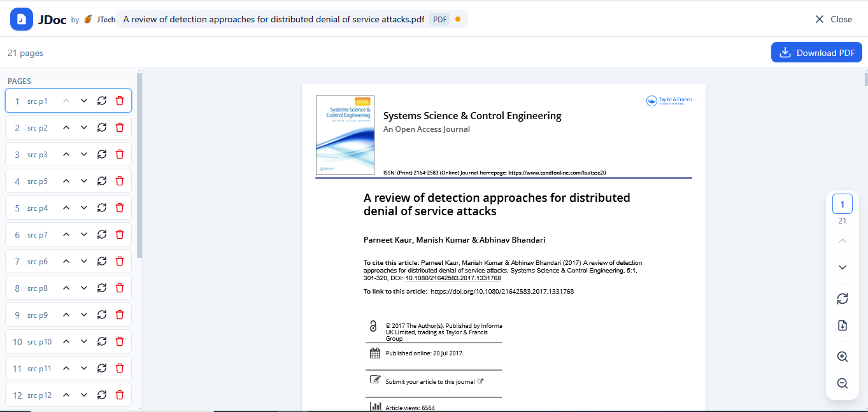Click the journal cover thumbnail

tap(345, 136)
